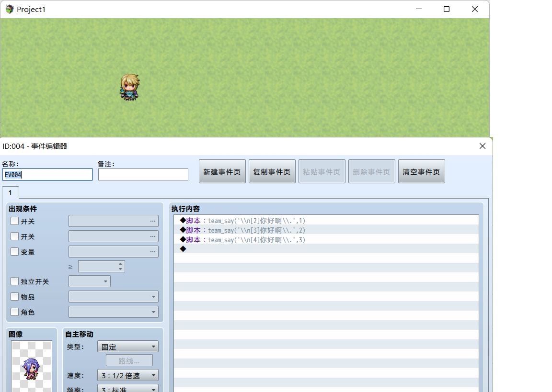Click the Project1 app icon in title bar
The height and width of the screenshot is (392, 552).
point(10,9)
